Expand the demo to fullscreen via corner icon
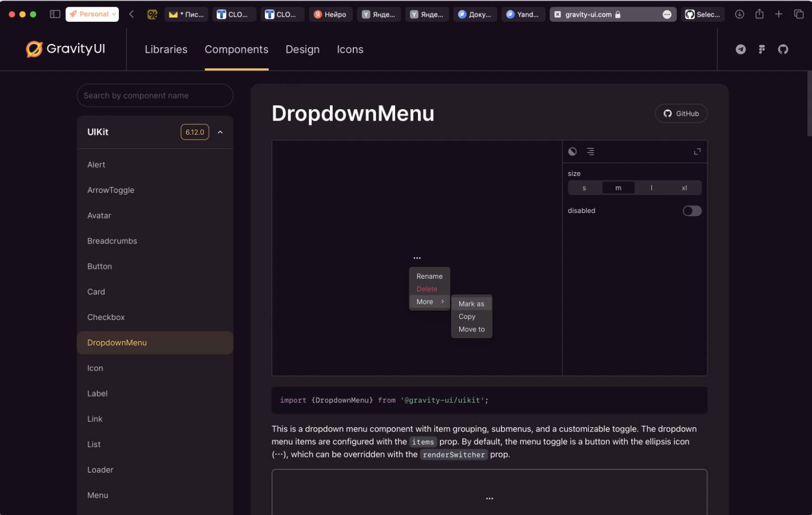The image size is (812, 515). click(x=697, y=152)
